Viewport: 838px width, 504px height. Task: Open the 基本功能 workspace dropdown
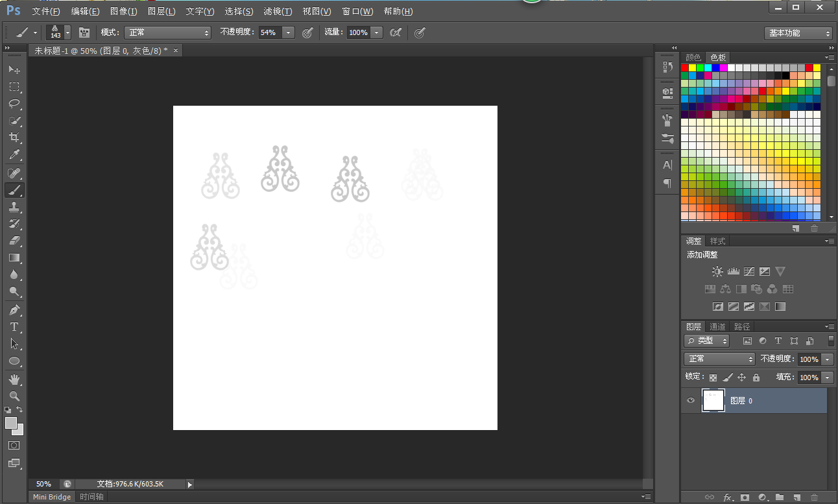tap(798, 33)
